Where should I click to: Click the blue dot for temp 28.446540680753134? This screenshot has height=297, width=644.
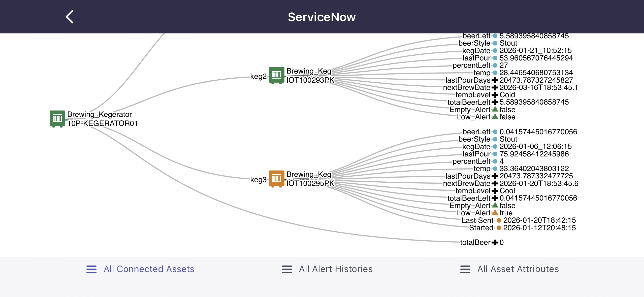(x=495, y=73)
